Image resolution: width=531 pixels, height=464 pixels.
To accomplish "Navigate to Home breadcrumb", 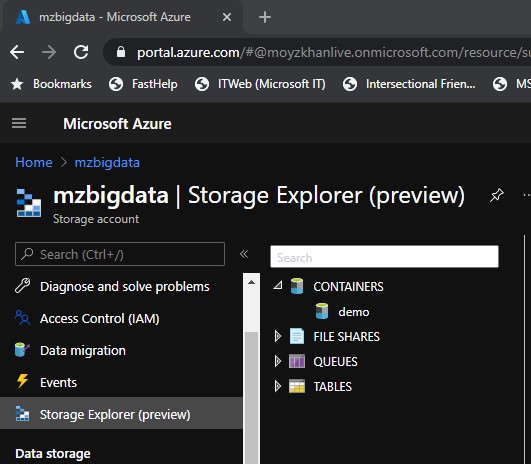I will (34, 162).
